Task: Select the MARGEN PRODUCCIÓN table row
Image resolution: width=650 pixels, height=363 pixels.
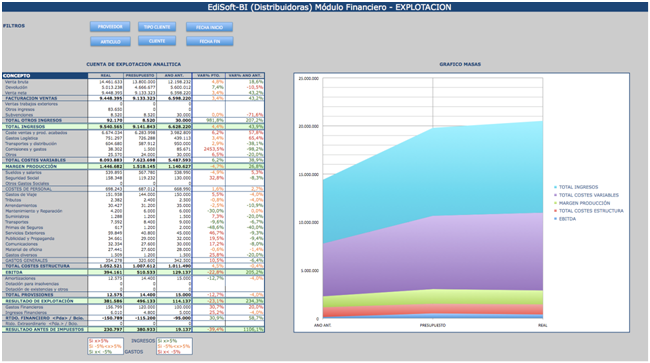Action: (133, 166)
